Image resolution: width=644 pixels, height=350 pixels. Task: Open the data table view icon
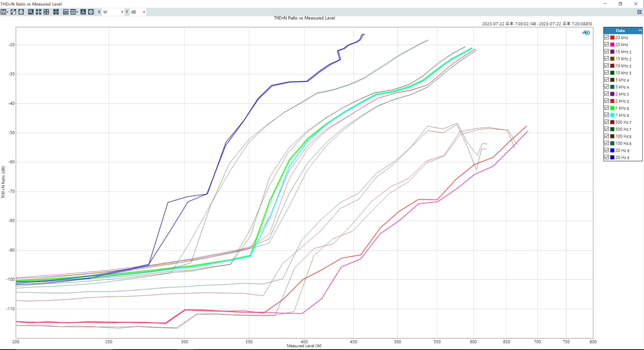coord(66,12)
